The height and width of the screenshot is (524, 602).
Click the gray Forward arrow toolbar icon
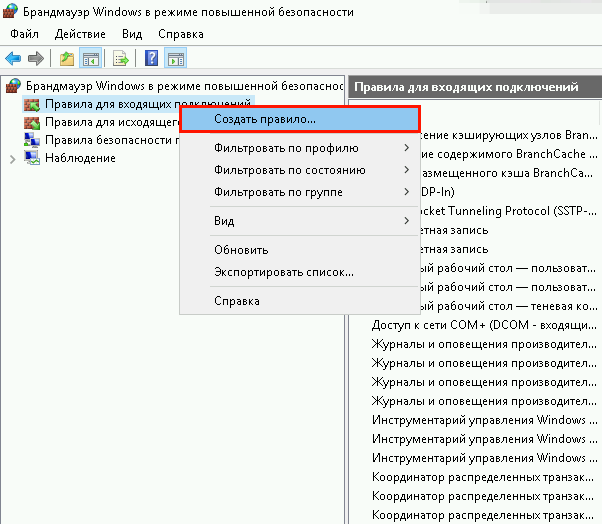point(36,59)
